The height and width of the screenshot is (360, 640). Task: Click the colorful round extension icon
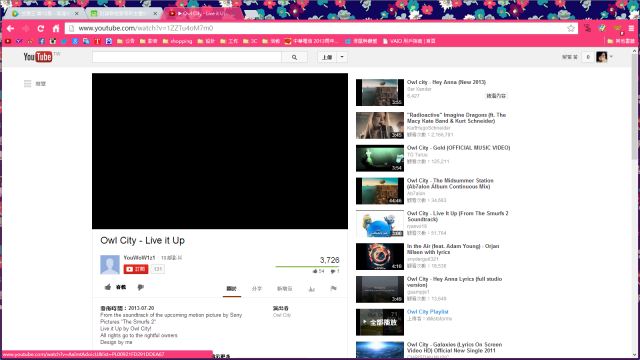602,28
